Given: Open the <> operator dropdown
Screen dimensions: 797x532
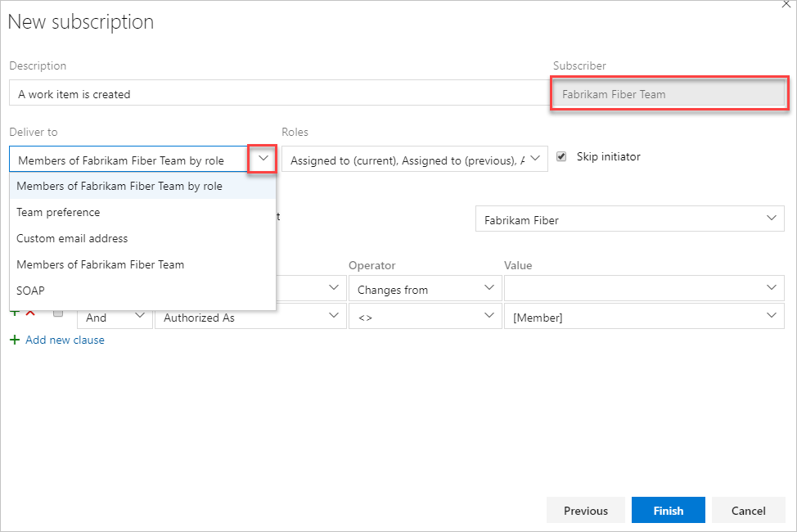Looking at the screenshot, I should [x=425, y=317].
